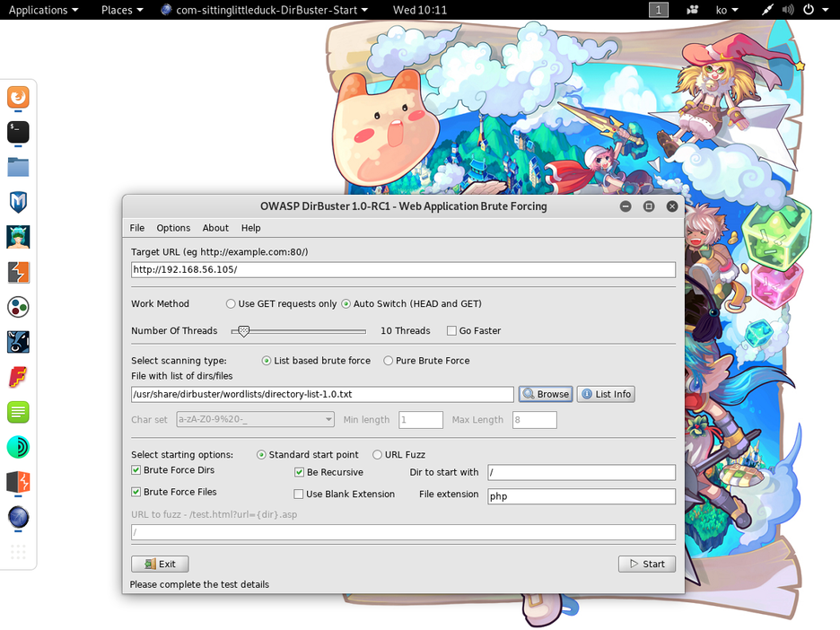Open Firefox from the dock
This screenshot has width=840, height=630.
tap(18, 98)
